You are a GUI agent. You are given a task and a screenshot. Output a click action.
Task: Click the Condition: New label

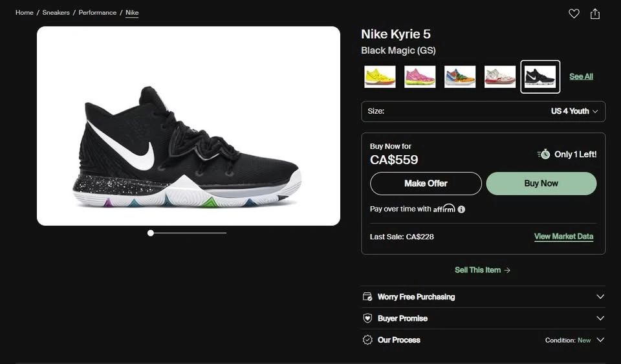pyautogui.click(x=568, y=340)
